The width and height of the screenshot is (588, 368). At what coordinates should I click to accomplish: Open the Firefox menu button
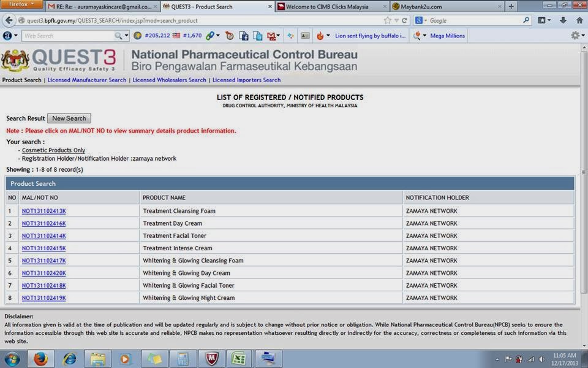[x=22, y=4]
